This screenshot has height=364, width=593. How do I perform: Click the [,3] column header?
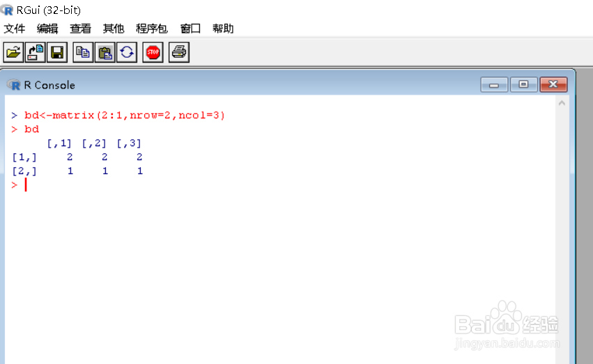[129, 143]
